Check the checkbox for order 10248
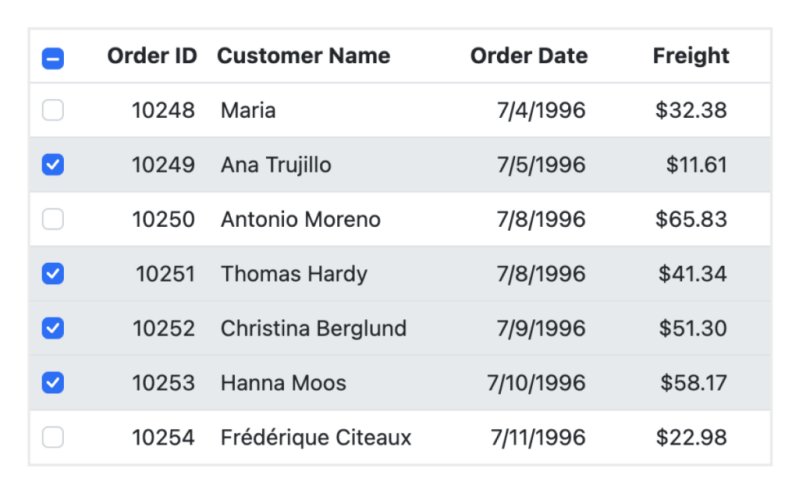Image resolution: width=799 pixels, height=493 pixels. click(53, 110)
